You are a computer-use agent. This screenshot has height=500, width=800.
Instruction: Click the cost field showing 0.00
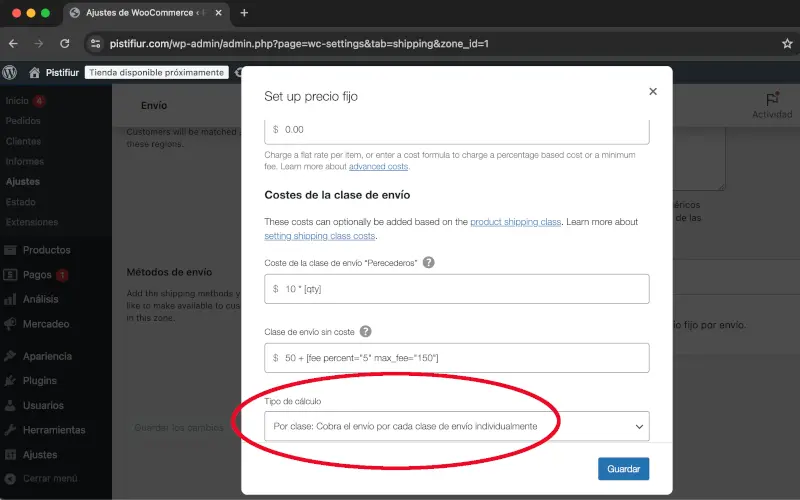click(x=457, y=131)
